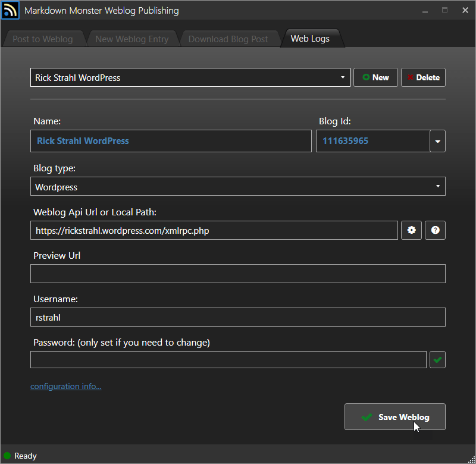Open the Blog type Wordpress dropdown
Image resolution: width=476 pixels, height=464 pixels.
pyautogui.click(x=237, y=186)
